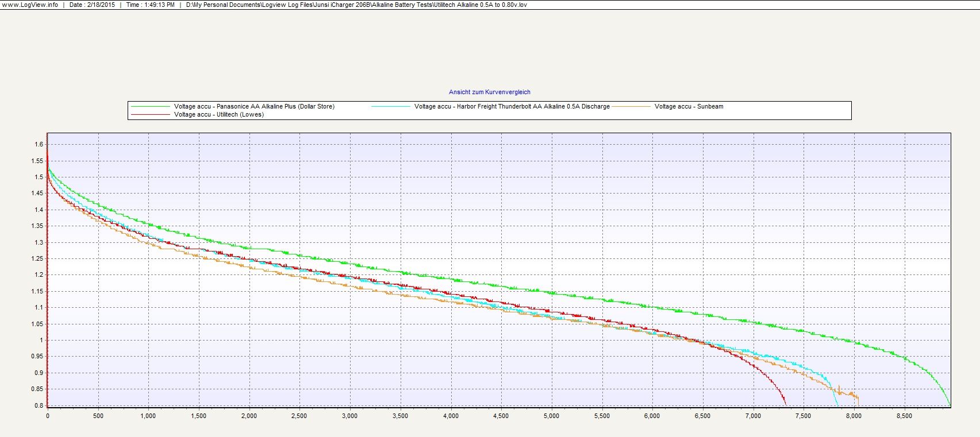Click the 6,000 horizontal axis label
The height and width of the screenshot is (437, 980).
(x=652, y=416)
